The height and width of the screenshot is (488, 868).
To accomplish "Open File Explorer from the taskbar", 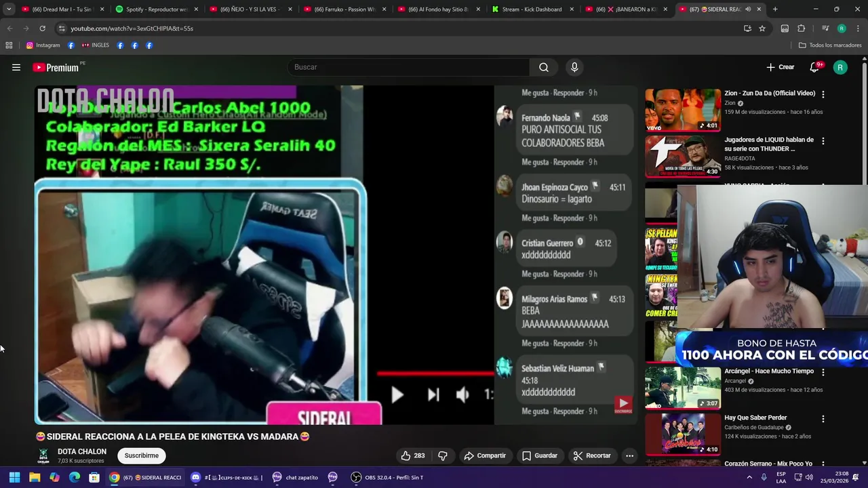I will [x=35, y=477].
